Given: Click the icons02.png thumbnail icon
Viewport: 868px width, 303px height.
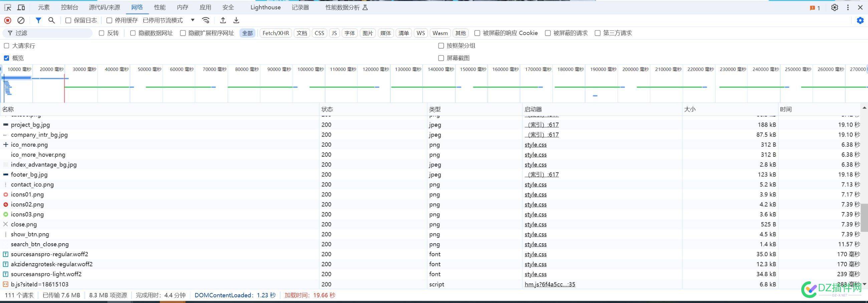Looking at the screenshot, I should pyautogui.click(x=5, y=204).
